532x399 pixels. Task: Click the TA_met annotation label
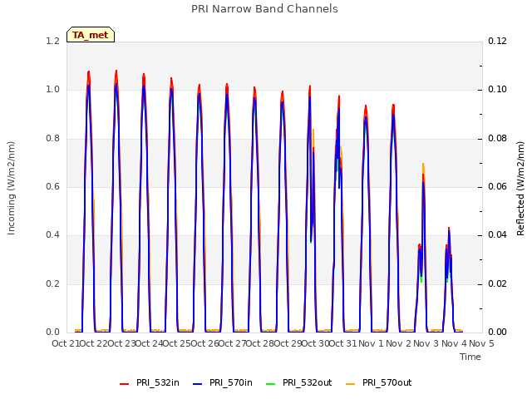click(x=91, y=35)
